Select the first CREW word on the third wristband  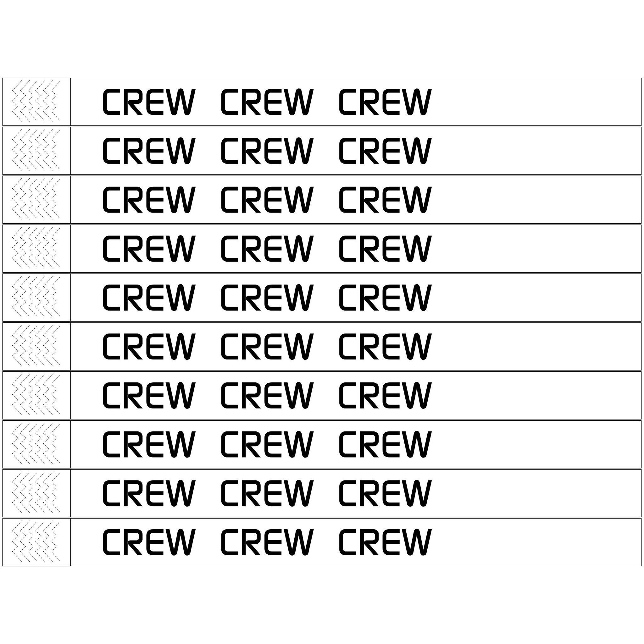click(x=149, y=199)
